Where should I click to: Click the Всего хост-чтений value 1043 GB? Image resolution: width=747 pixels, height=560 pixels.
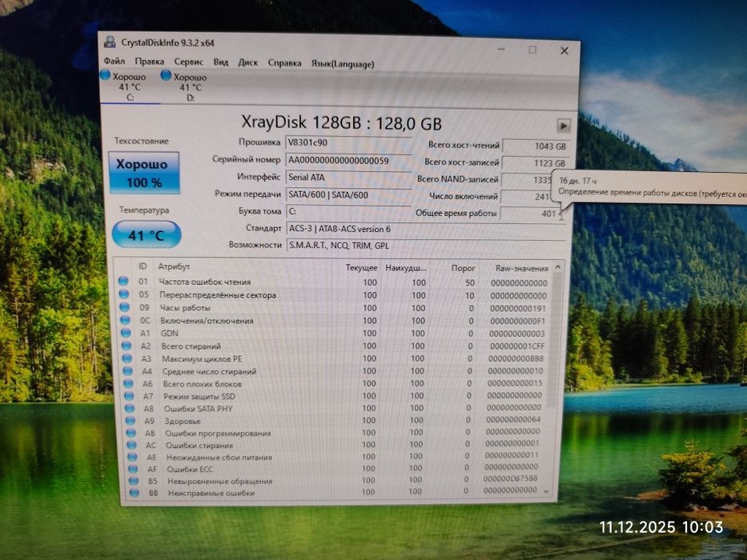[536, 146]
